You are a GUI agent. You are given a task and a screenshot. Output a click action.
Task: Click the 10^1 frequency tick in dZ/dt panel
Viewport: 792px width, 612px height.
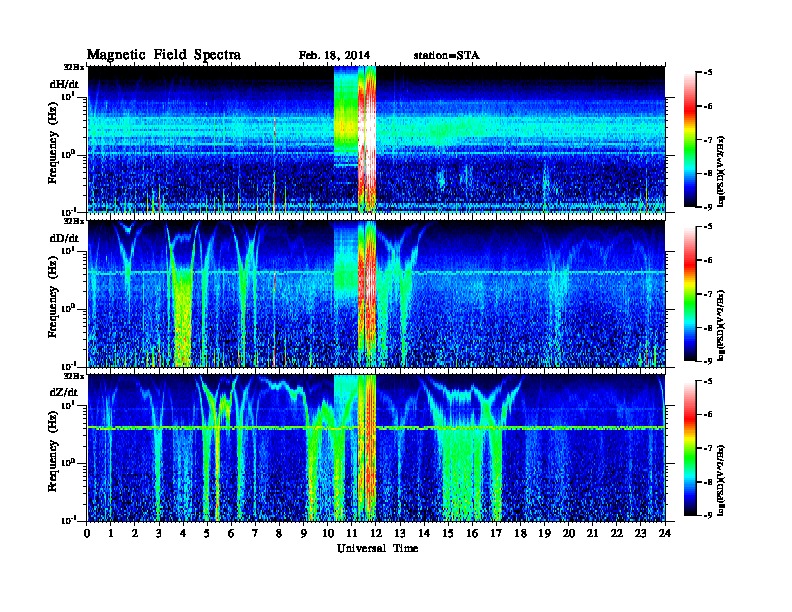(68, 404)
